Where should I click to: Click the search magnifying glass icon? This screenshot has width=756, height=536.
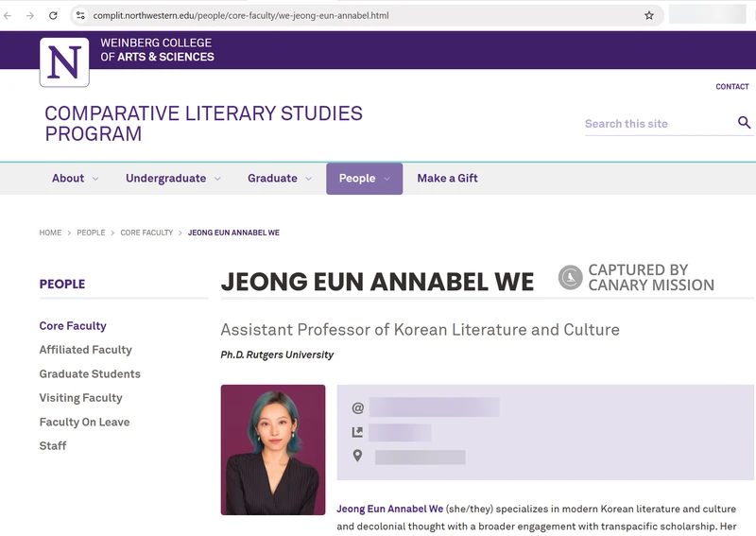tap(744, 123)
